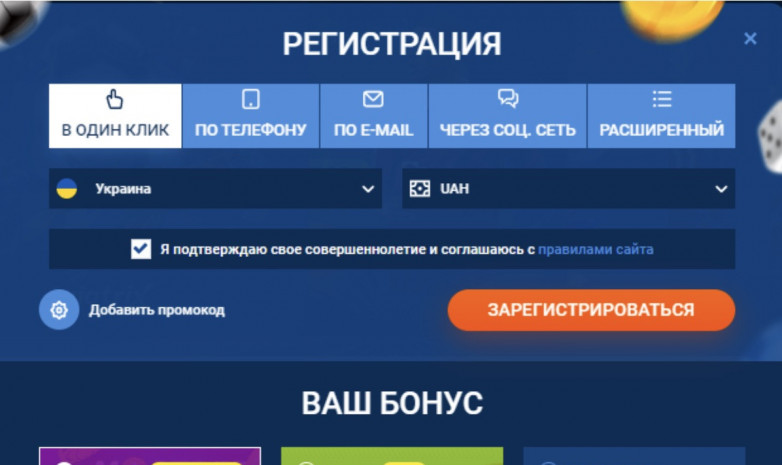Click the pointing-hand one-click icon
Image resolution: width=782 pixels, height=465 pixels.
tap(115, 99)
